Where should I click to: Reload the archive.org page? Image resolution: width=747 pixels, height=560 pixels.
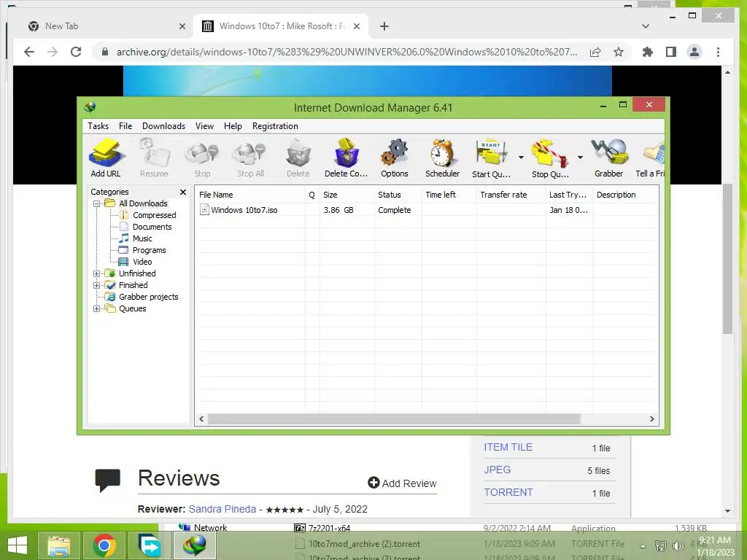(76, 52)
